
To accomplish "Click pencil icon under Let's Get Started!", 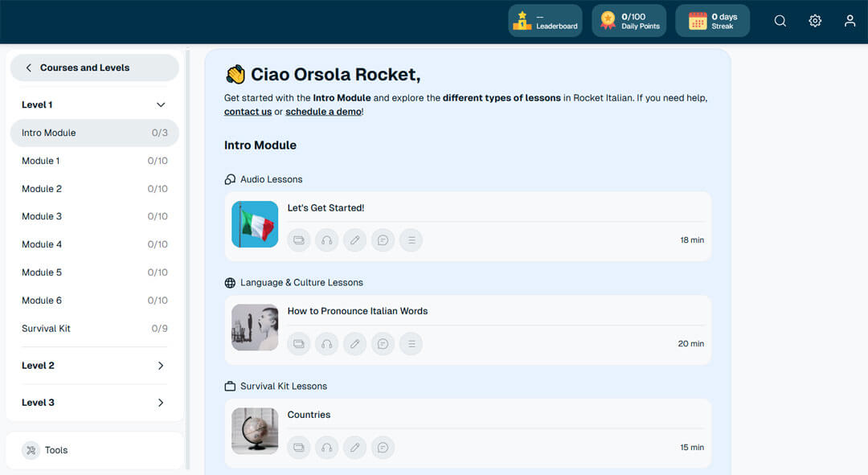I will (354, 240).
